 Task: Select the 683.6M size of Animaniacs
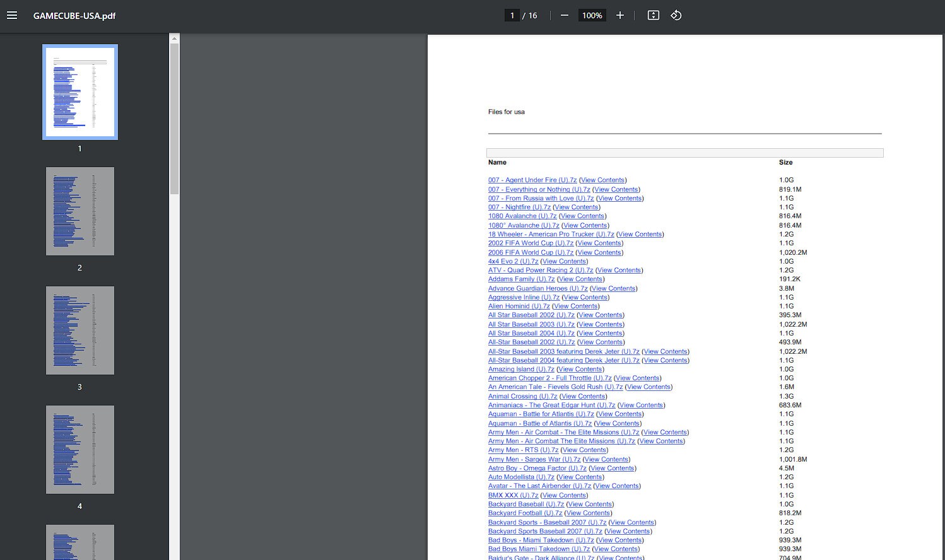click(790, 405)
